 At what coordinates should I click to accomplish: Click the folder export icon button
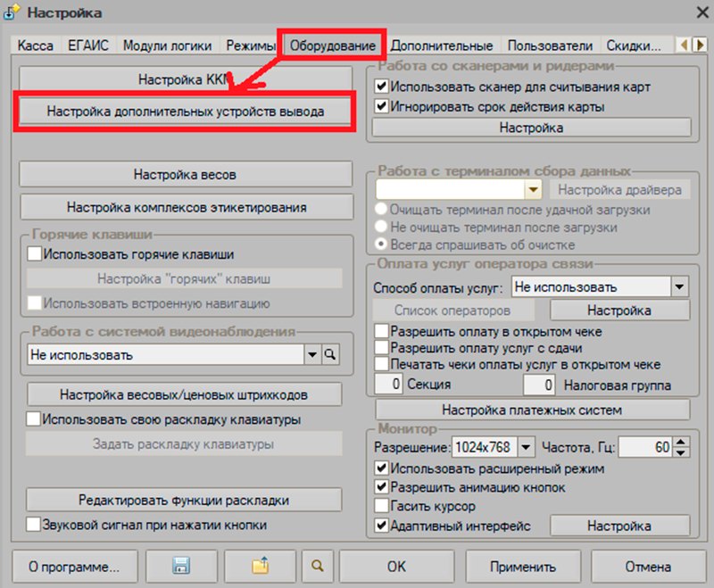point(260,567)
